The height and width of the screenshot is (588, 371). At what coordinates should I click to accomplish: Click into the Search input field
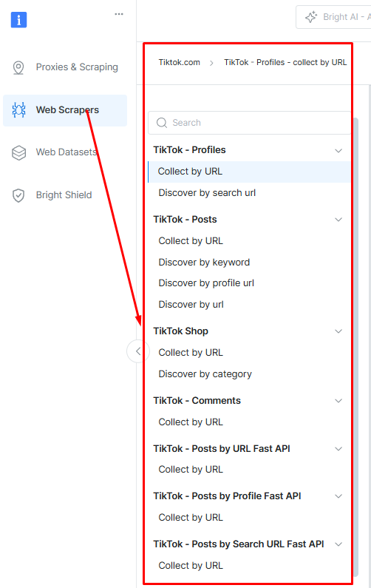[x=250, y=123]
